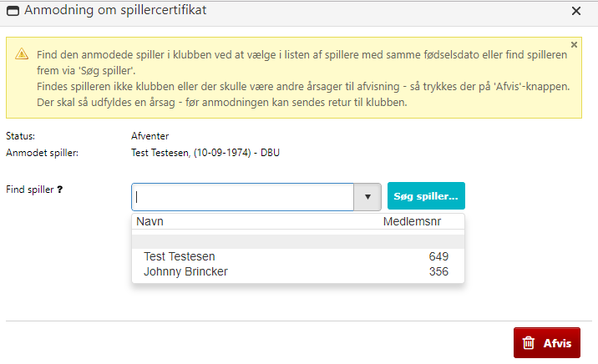Click member number 356 in the list
The height and width of the screenshot is (364, 598).
(438, 271)
